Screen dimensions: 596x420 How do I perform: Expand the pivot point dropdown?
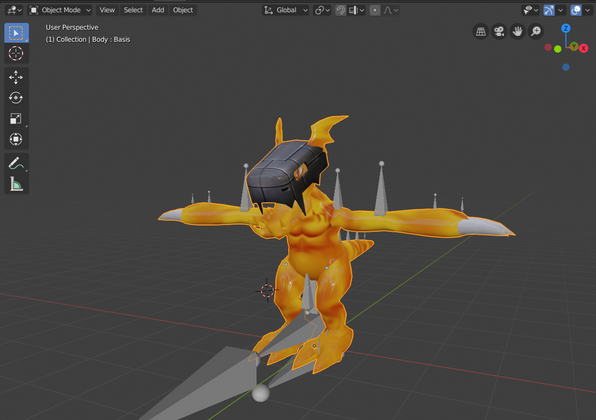pyautogui.click(x=322, y=10)
